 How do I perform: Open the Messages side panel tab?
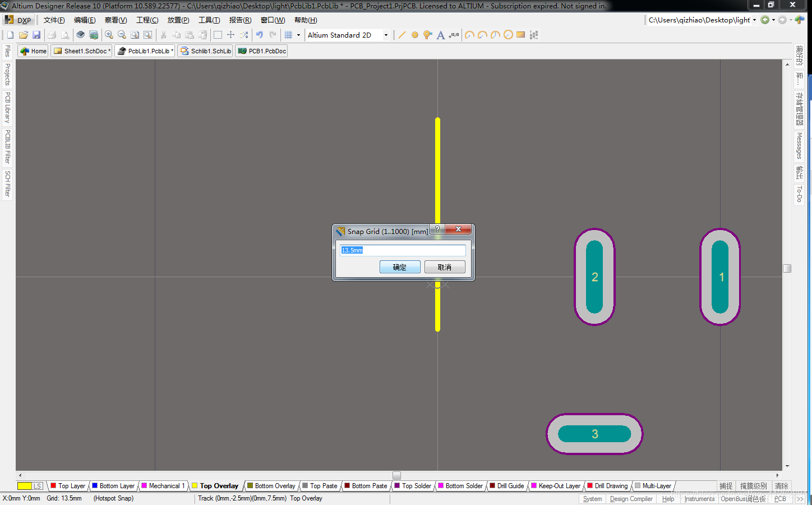point(799,146)
